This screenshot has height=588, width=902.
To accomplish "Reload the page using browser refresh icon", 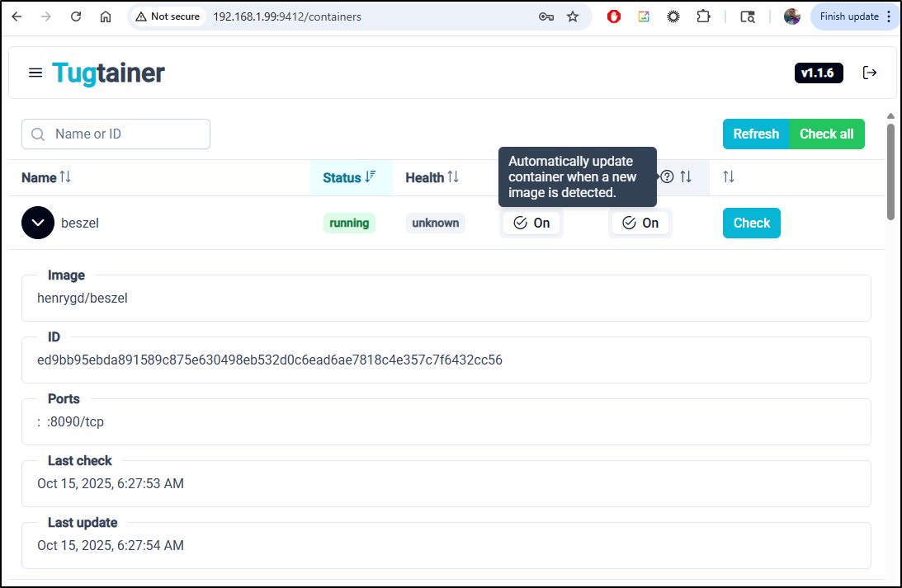I will (76, 16).
